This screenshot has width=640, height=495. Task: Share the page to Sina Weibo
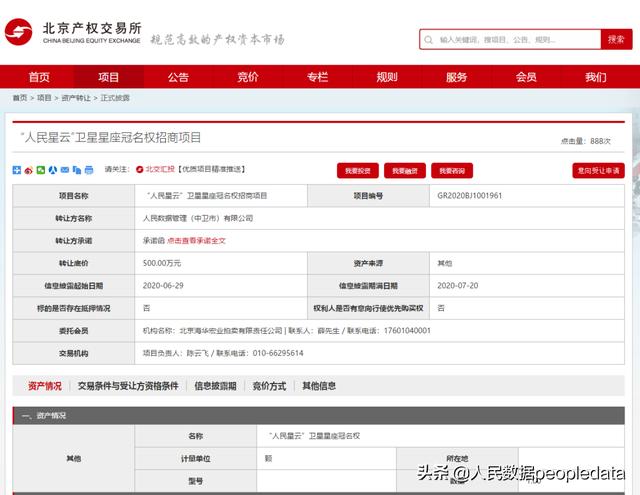coord(29,170)
